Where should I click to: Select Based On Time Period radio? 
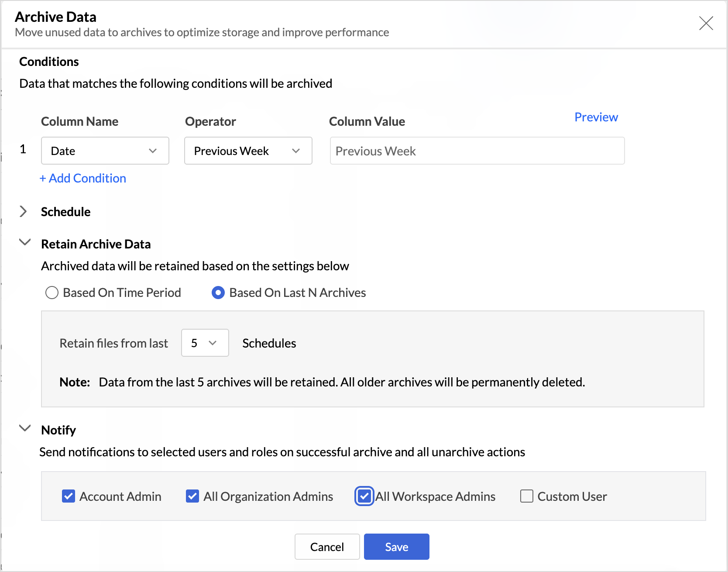[52, 293]
